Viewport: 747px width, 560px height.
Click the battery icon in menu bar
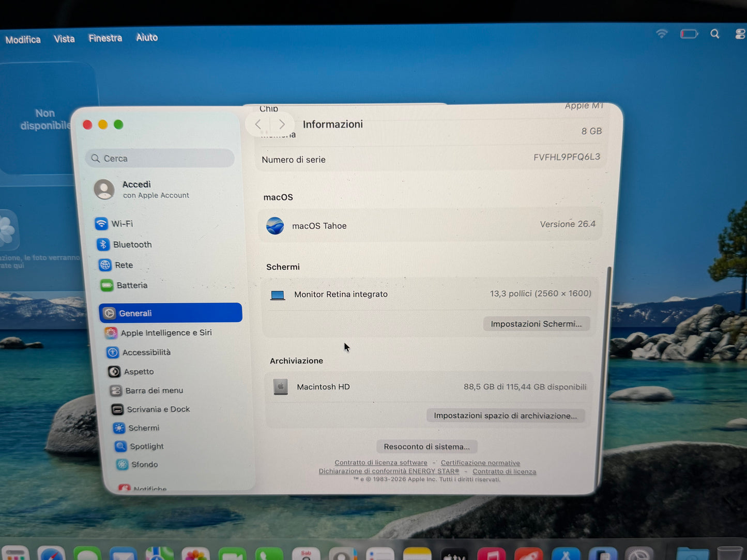pyautogui.click(x=689, y=34)
